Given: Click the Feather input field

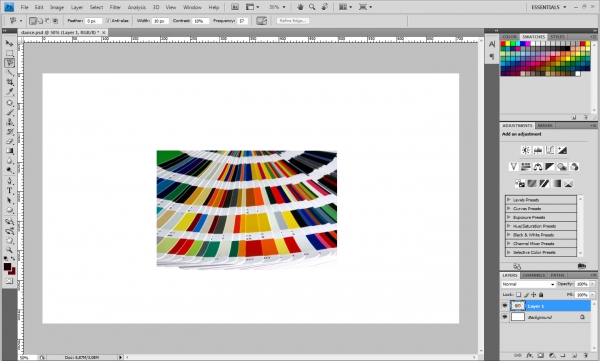Looking at the screenshot, I should [93, 21].
